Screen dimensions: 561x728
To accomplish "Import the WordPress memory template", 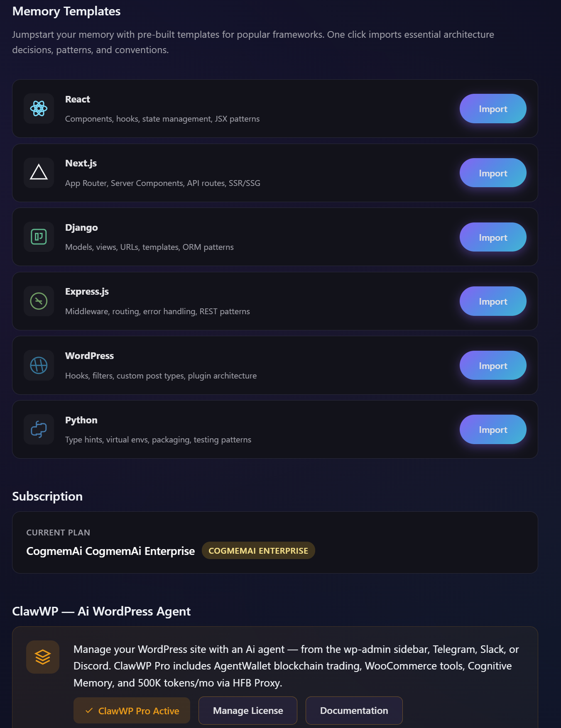I will [x=492, y=365].
